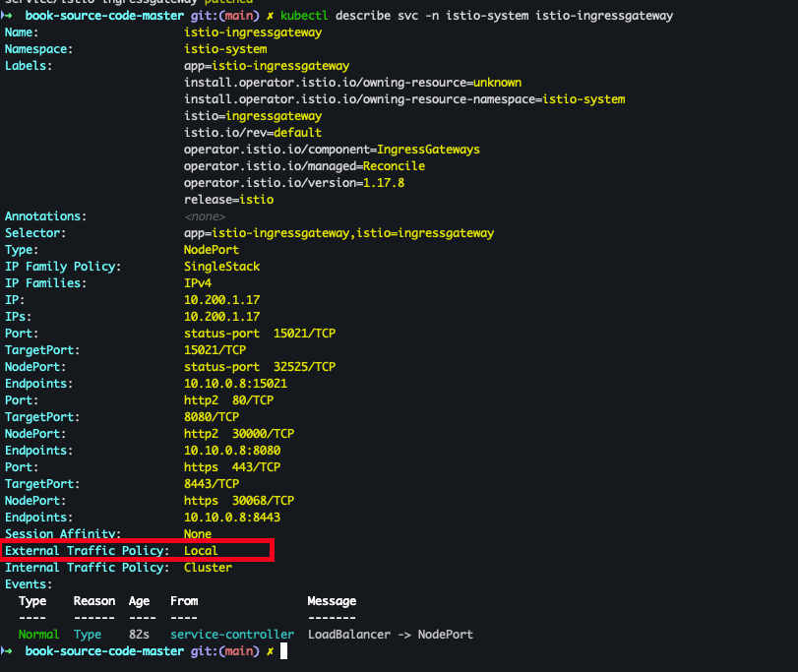
Task: Click NodePort https 30068/TCP value
Action: pyautogui.click(x=239, y=501)
